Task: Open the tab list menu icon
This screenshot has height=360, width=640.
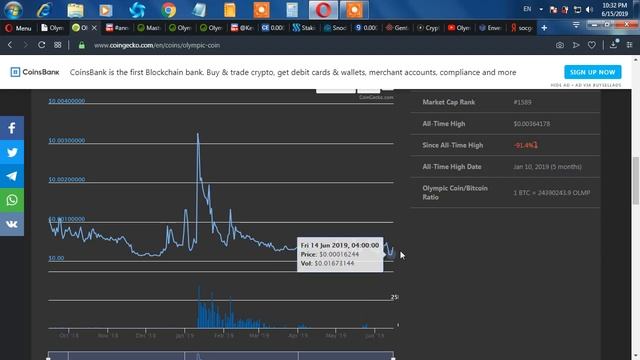Action: point(576,25)
